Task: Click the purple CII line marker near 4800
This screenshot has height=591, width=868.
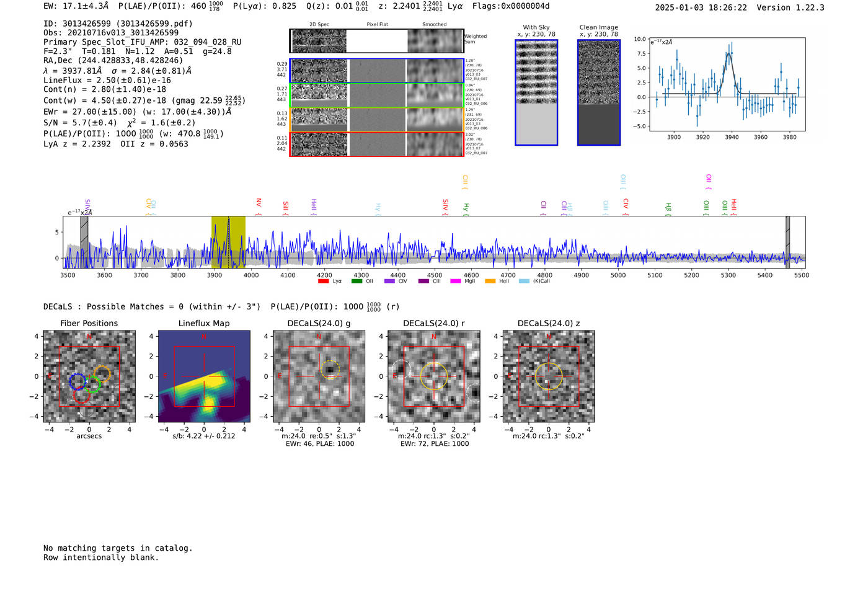Action: coord(543,208)
